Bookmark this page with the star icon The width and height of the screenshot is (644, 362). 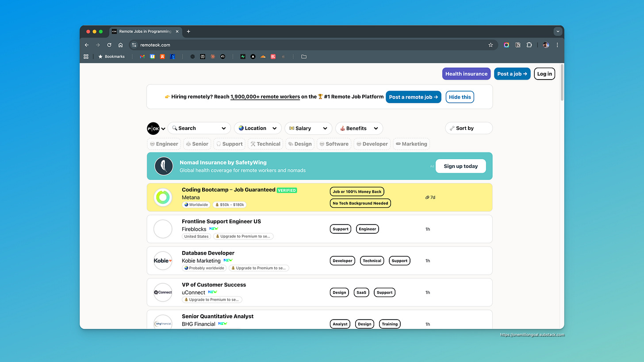491,45
